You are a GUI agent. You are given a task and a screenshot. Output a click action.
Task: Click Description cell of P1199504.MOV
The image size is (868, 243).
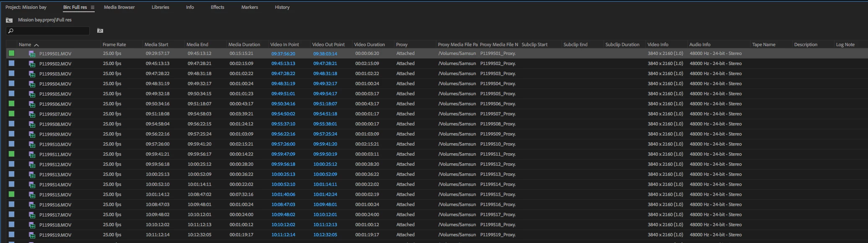coord(813,84)
